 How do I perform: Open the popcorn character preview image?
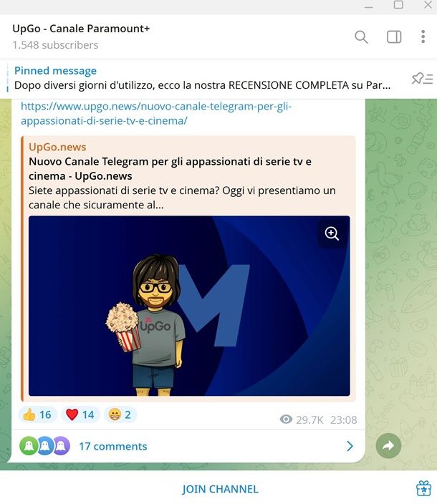pyautogui.click(x=189, y=306)
